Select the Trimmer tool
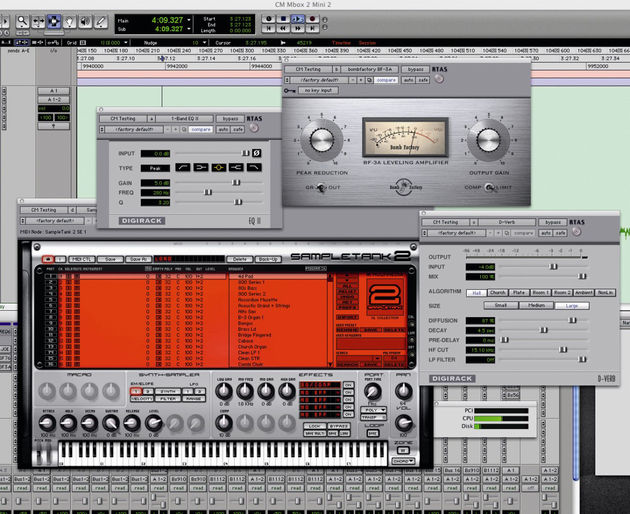This screenshot has width=630, height=514. (x=38, y=21)
